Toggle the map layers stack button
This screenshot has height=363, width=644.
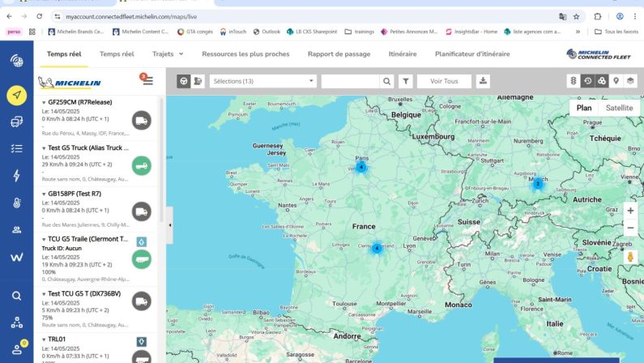[630, 81]
